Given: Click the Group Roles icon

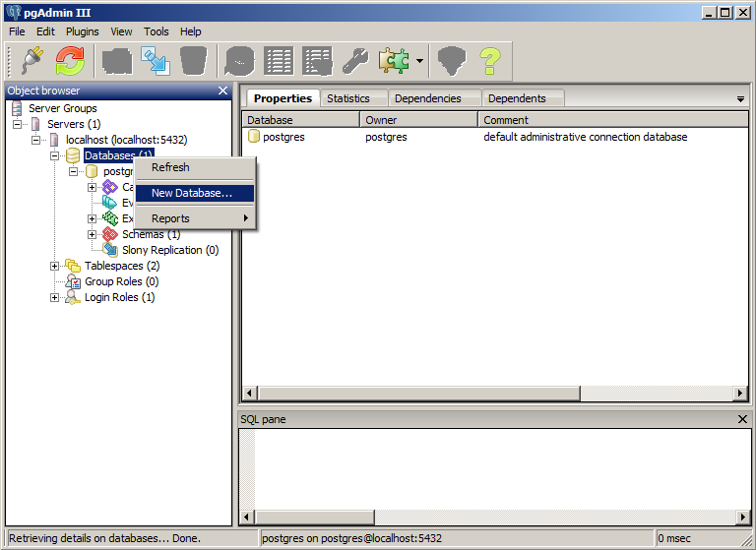Looking at the screenshot, I should click(73, 281).
